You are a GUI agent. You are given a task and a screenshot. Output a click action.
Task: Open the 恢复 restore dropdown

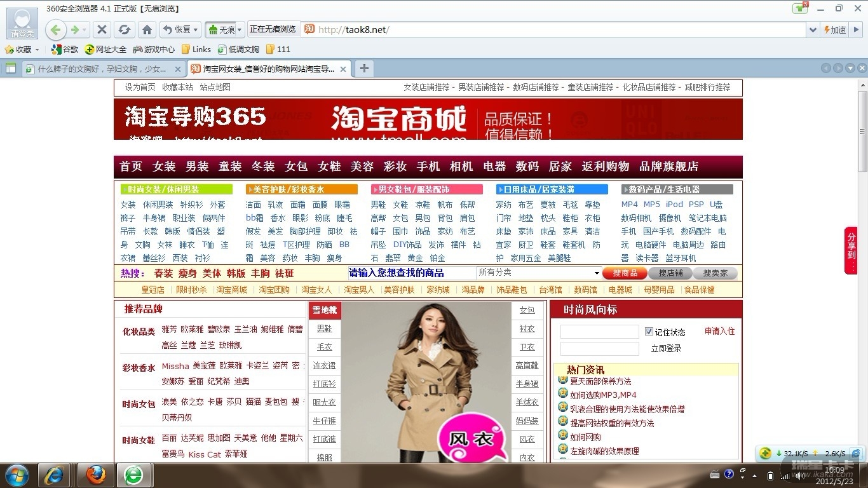coord(180,29)
